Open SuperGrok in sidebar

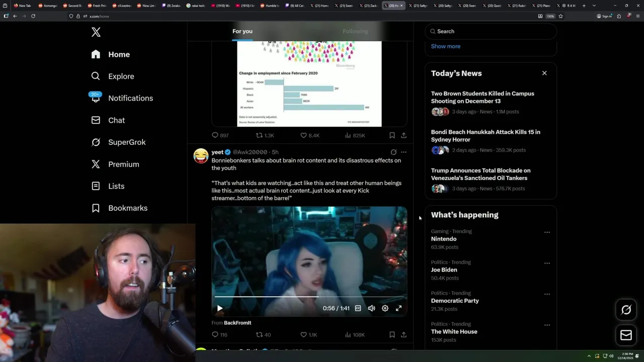(x=119, y=142)
